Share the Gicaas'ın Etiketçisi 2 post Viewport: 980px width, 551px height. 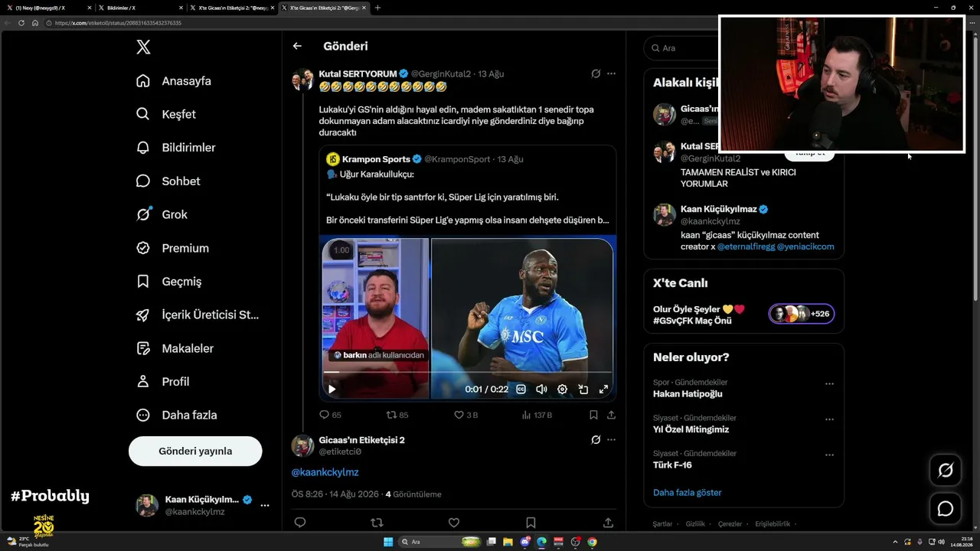click(x=608, y=523)
